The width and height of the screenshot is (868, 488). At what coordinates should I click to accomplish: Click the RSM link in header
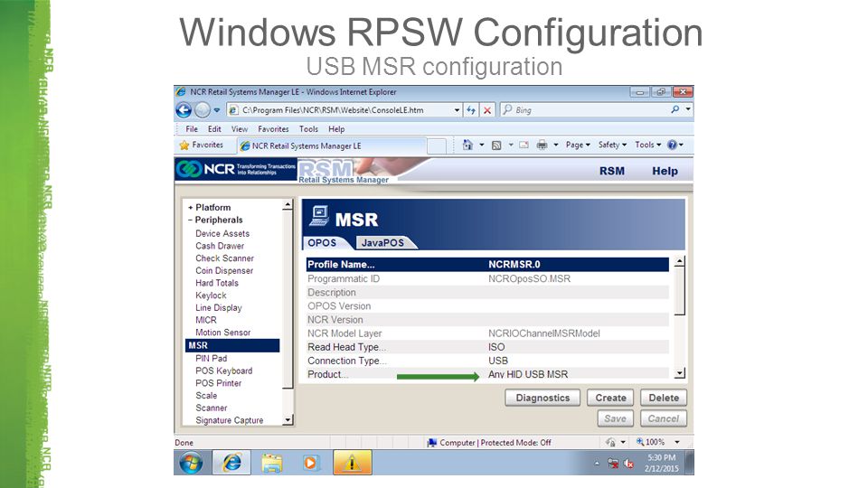[x=612, y=171]
